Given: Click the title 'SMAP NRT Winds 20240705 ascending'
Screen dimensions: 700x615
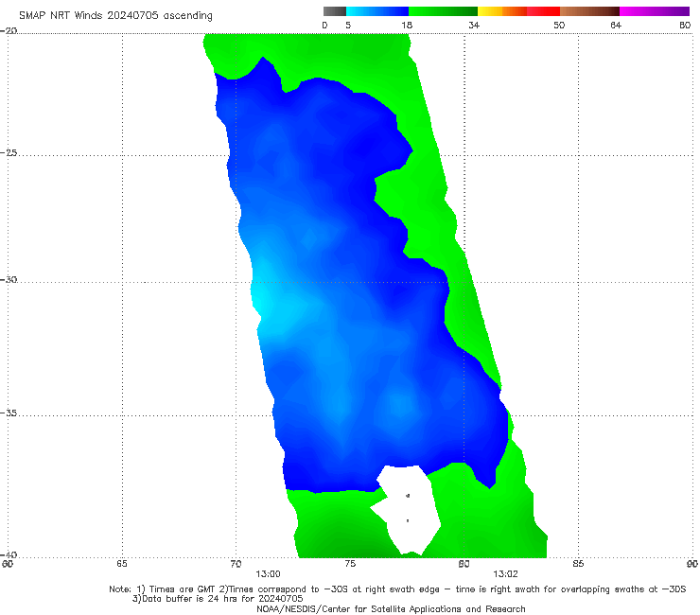Looking at the screenshot, I should click(x=115, y=16).
